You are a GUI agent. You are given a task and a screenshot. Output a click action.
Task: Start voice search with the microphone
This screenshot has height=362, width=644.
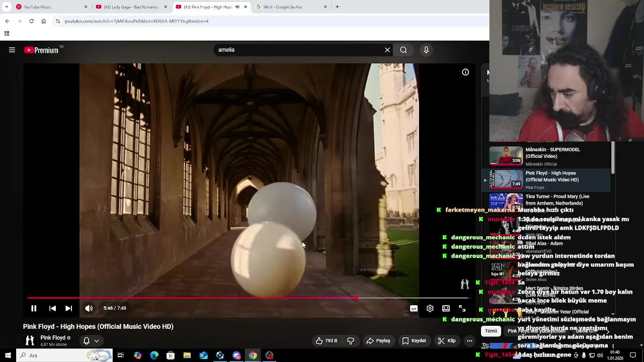pos(426,50)
